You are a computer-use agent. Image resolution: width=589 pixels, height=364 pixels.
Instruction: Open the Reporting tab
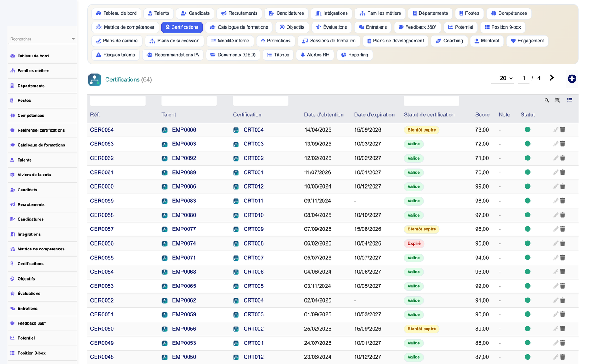coord(355,55)
